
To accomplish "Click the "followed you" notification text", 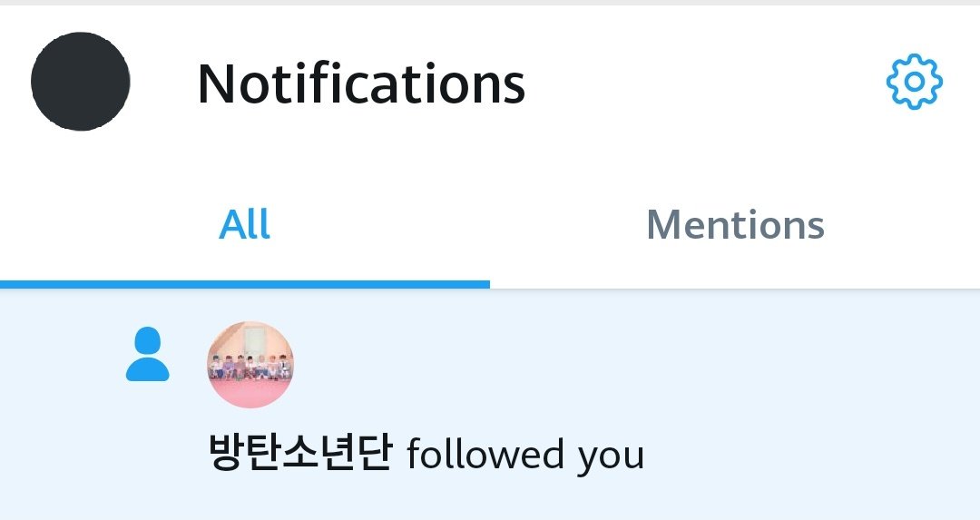I will pos(525,456).
